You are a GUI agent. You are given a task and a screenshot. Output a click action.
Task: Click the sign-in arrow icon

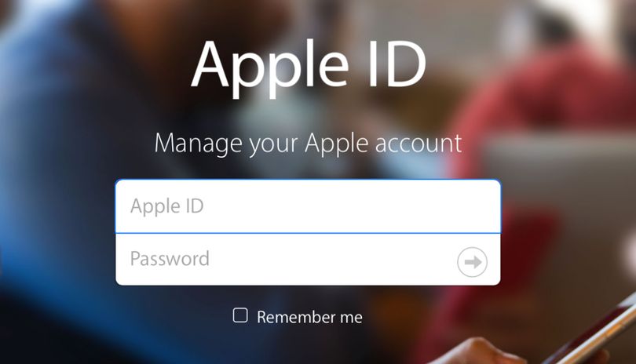coord(472,262)
